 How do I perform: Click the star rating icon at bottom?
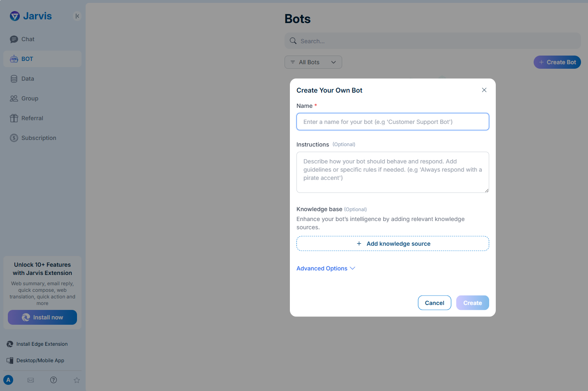tap(77, 380)
